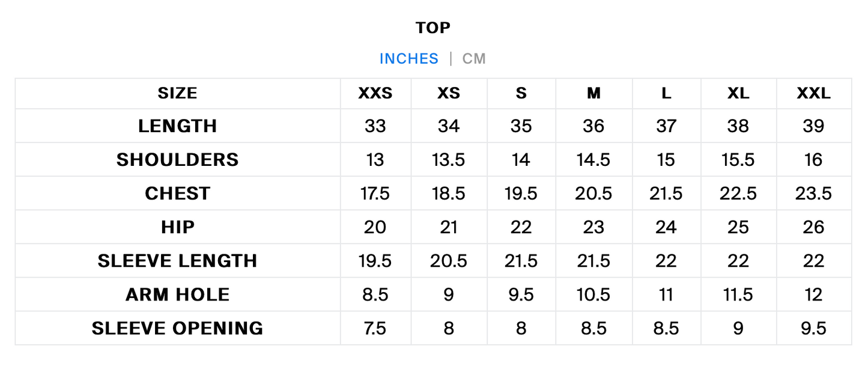Click the XS size column header
868x366 pixels.
[449, 93]
